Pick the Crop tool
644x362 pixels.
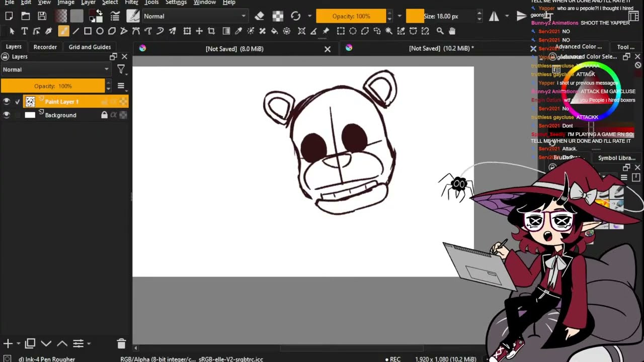click(x=211, y=31)
